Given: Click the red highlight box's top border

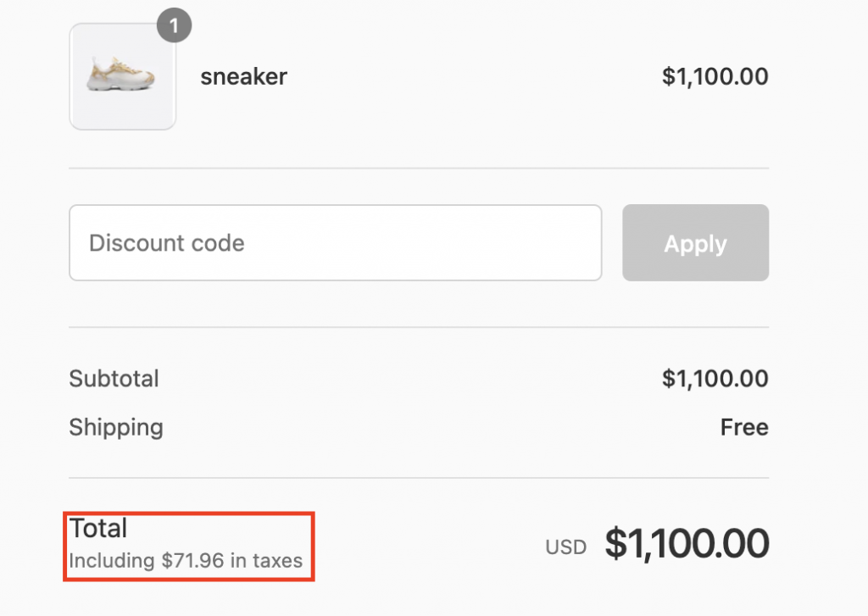Looking at the screenshot, I should [189, 513].
